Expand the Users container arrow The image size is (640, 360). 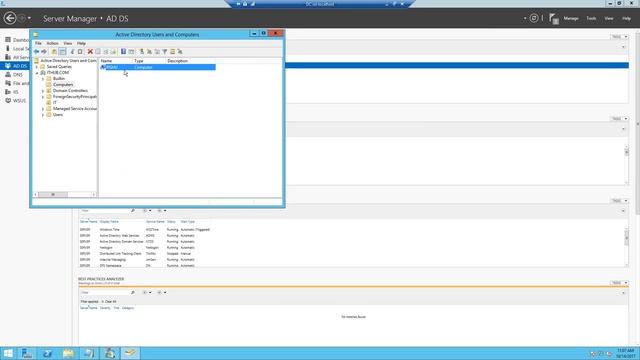pos(43,115)
